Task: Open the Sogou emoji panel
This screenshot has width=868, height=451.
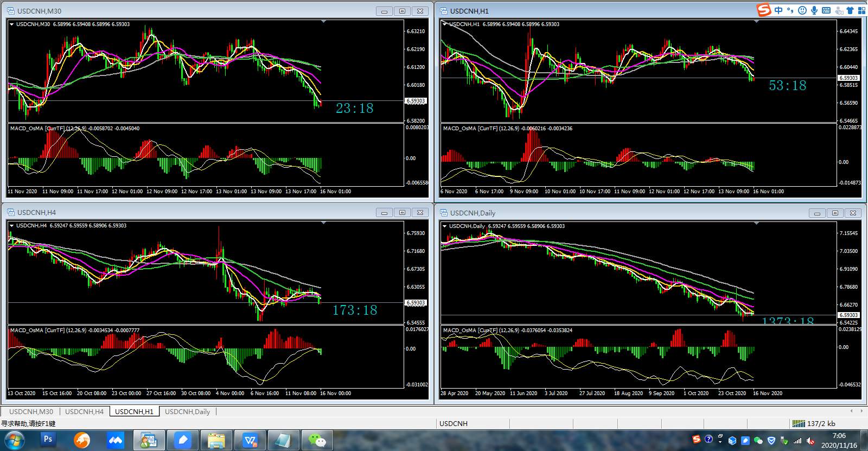Action: [802, 10]
